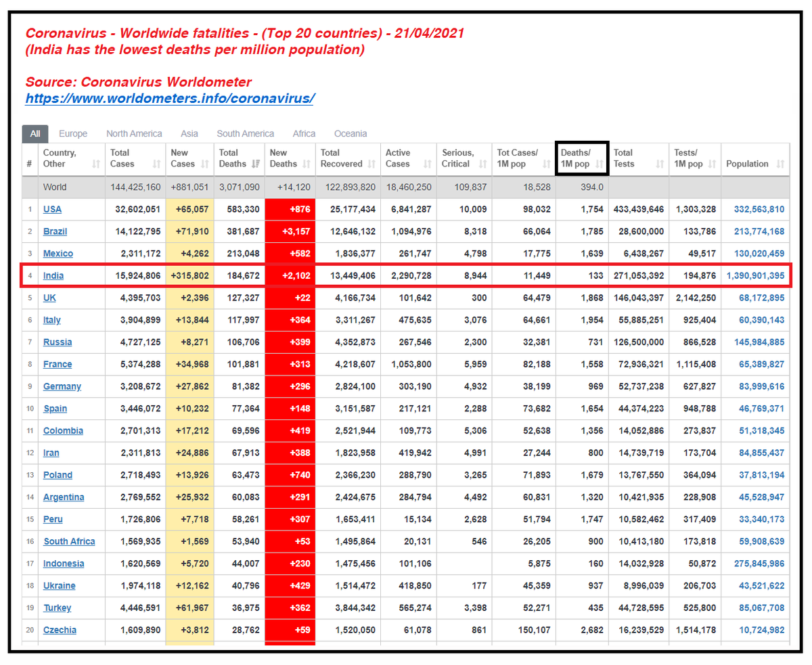Open the Czechia country link

60,630
